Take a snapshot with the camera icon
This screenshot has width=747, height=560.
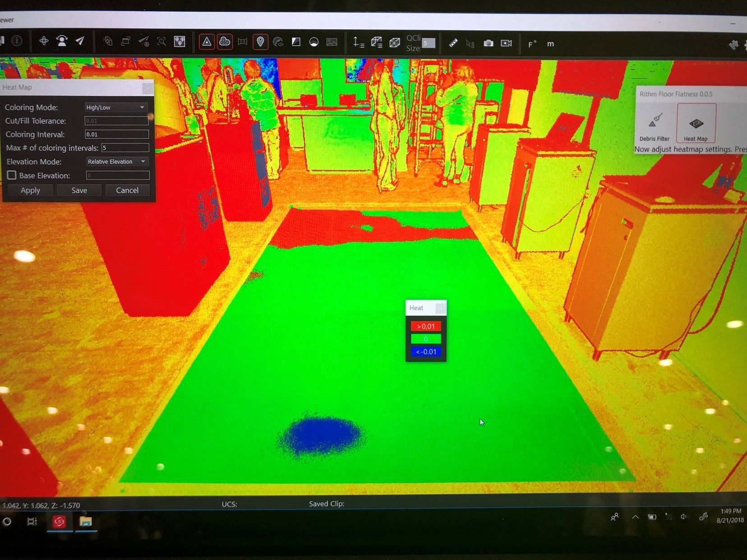pyautogui.click(x=488, y=43)
